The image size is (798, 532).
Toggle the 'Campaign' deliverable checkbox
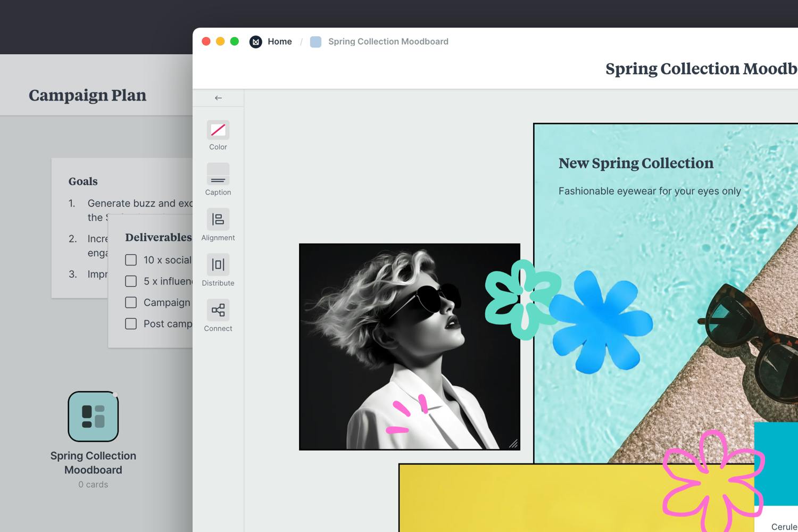[x=131, y=303]
